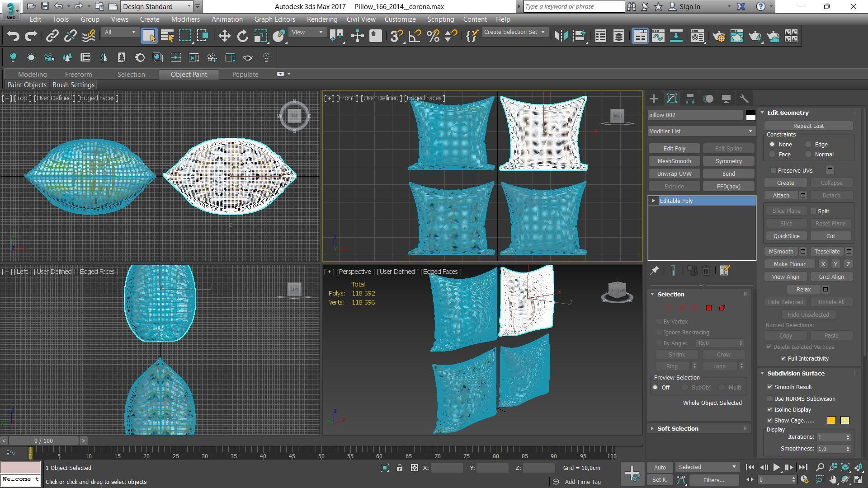
Task: Uncheck Full Interactivity
Action: click(783, 358)
